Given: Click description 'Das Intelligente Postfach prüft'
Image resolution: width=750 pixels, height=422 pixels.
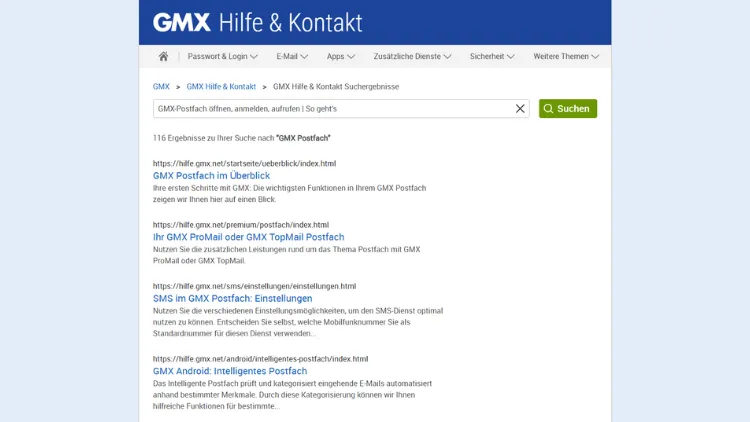Looking at the screenshot, I should point(292,395).
